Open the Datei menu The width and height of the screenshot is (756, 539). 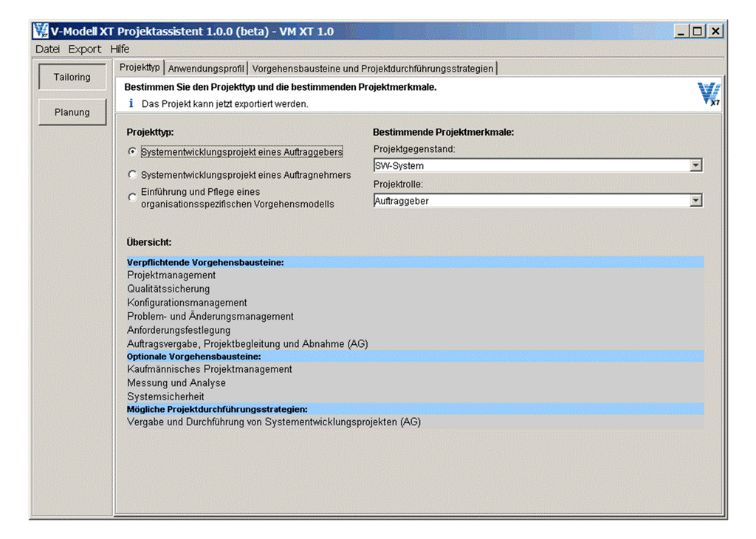tap(47, 49)
